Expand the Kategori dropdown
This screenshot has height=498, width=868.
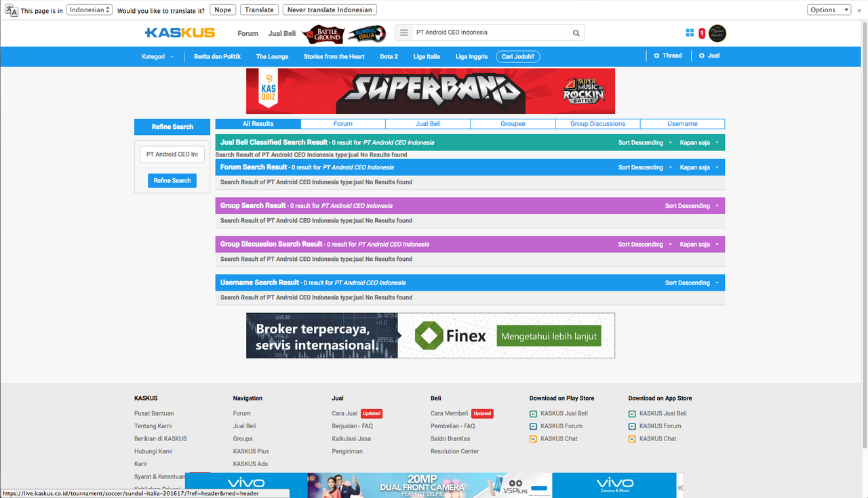(x=157, y=57)
